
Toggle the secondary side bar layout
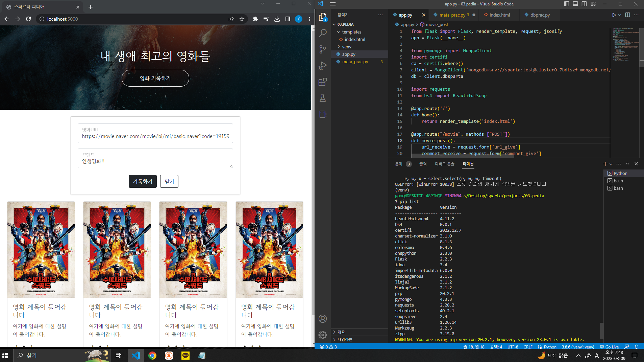pos(584,4)
